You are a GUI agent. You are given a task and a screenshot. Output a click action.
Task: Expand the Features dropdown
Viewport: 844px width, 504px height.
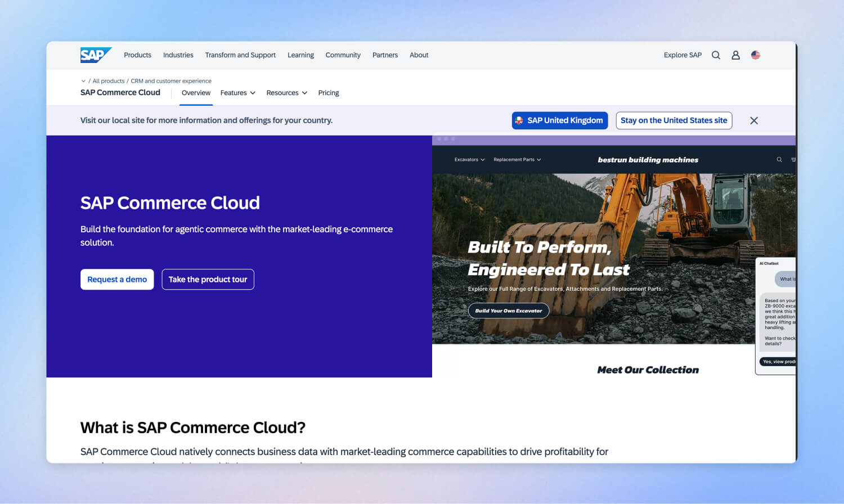click(238, 93)
